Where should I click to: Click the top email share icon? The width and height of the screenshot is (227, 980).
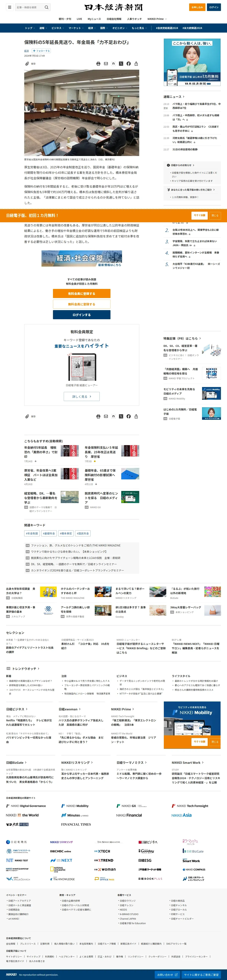(x=106, y=64)
